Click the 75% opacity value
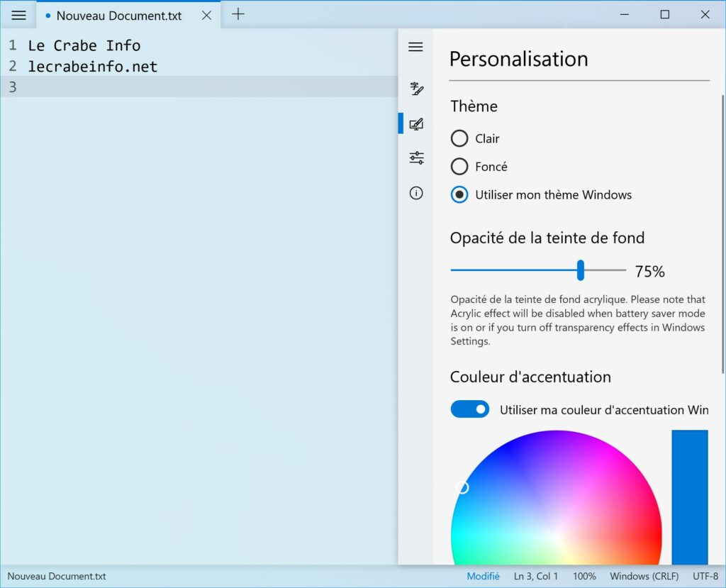The width and height of the screenshot is (726, 588). [649, 271]
